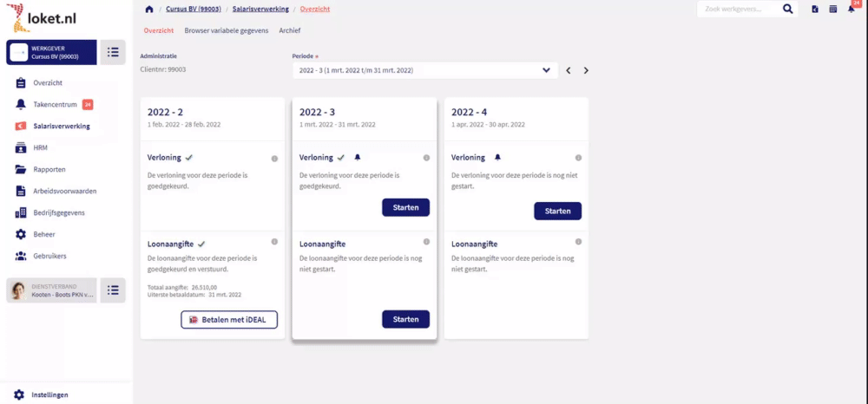Click the home icon in breadcrumb
868x404 pixels.
(149, 10)
